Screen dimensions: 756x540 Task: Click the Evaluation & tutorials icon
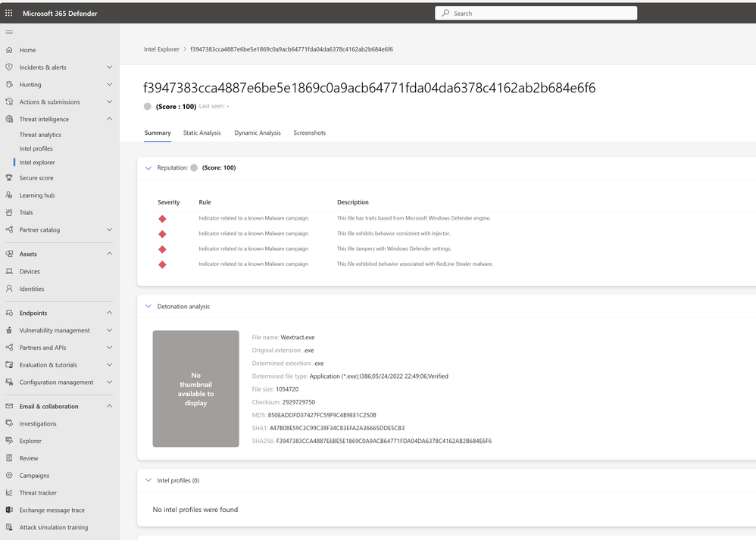[x=9, y=365]
